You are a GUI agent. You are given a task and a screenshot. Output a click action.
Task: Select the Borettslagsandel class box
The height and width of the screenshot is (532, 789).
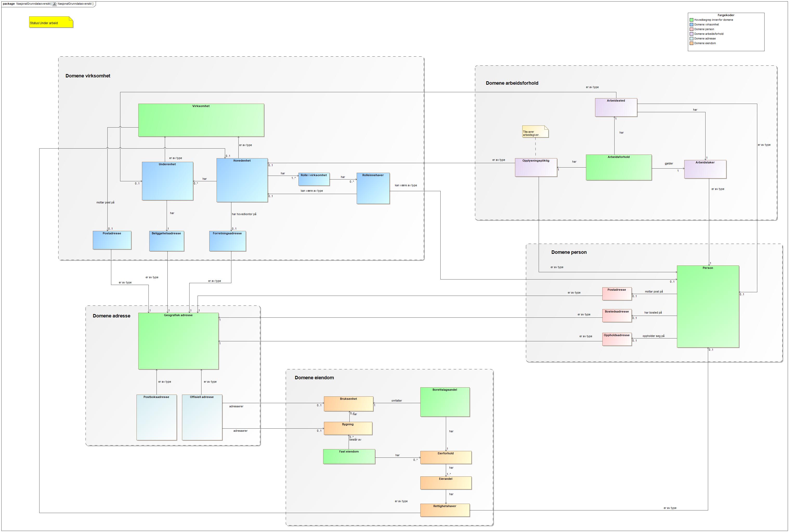click(x=445, y=402)
